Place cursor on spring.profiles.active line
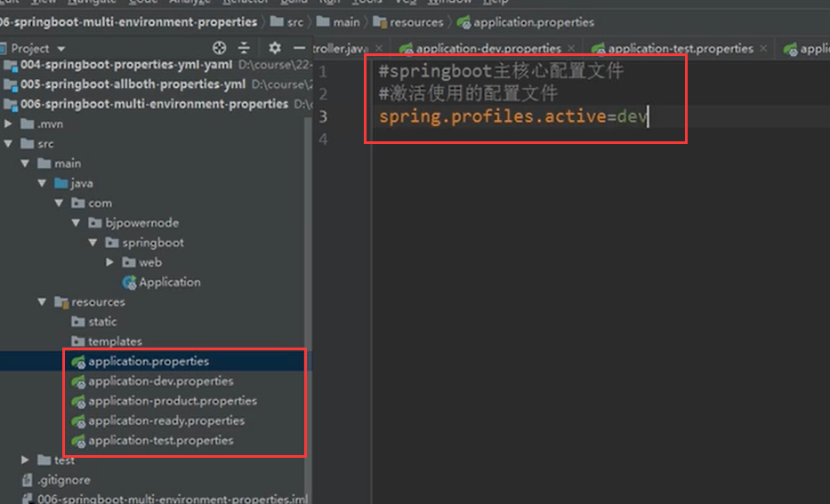 pyautogui.click(x=512, y=116)
